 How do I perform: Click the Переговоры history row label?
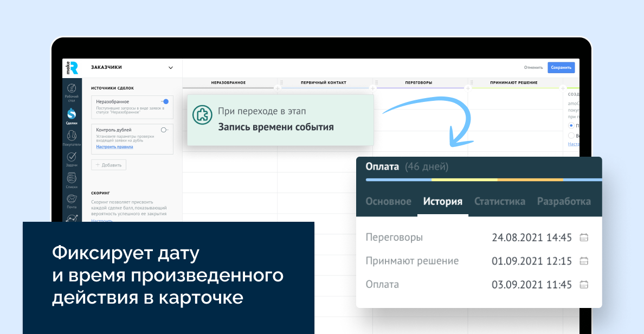coord(394,237)
